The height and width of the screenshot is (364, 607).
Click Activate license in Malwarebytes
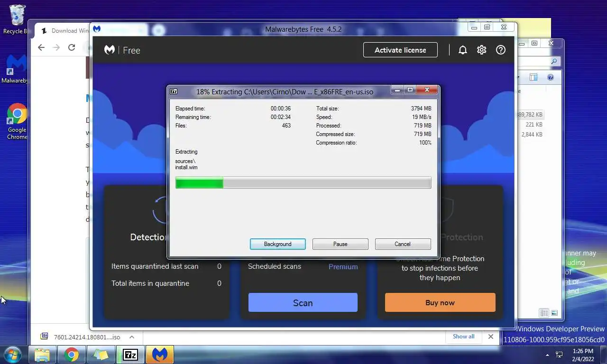click(x=400, y=50)
